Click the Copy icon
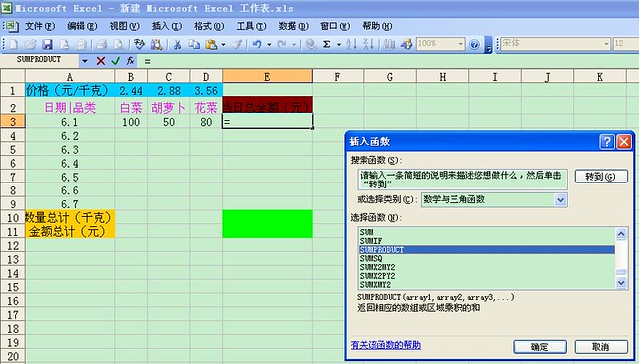 click(194, 44)
